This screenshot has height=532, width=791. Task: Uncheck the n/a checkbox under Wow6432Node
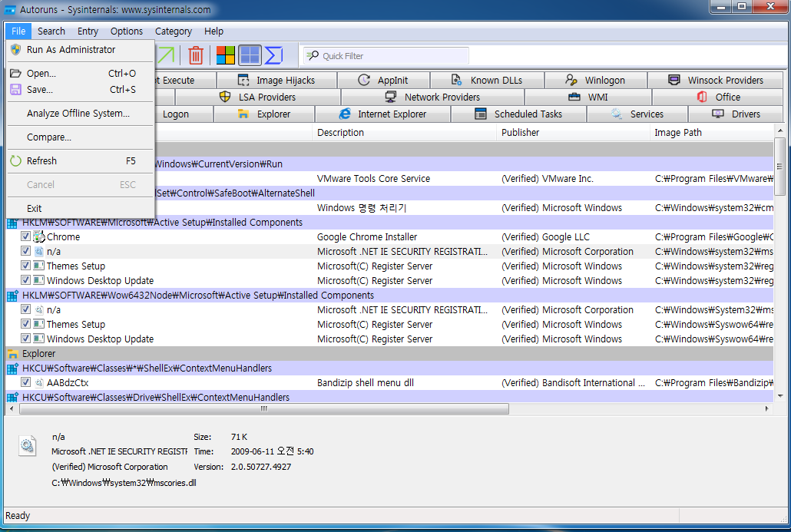(26, 309)
